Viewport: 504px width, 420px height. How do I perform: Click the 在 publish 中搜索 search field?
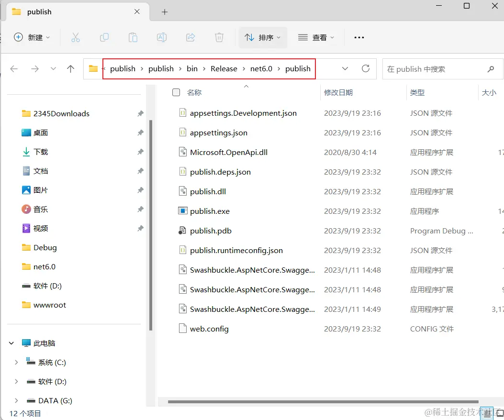[443, 69]
